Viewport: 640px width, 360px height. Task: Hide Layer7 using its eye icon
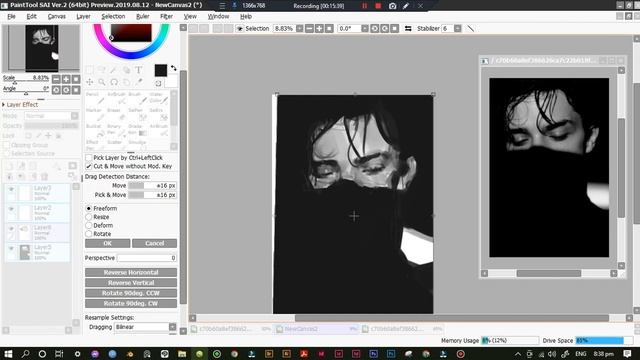tap(11, 189)
